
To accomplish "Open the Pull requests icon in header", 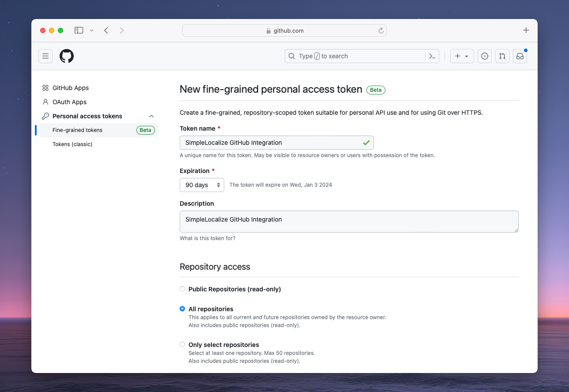I will coord(502,56).
